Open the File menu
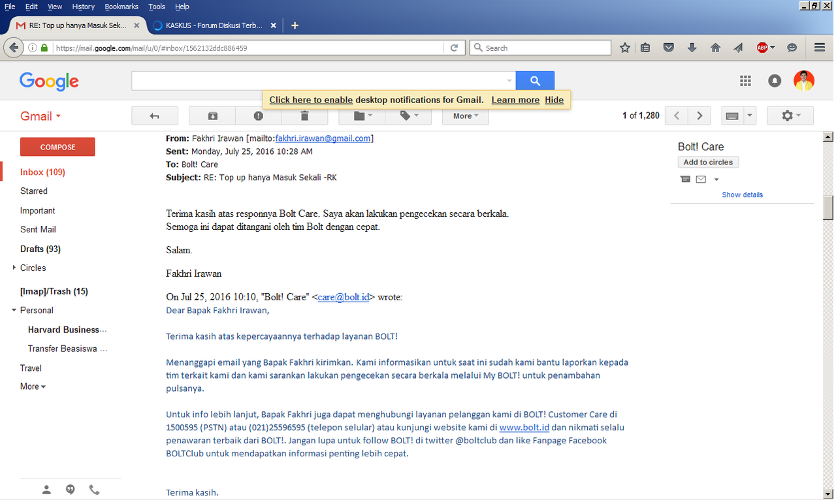The width and height of the screenshot is (836, 504). point(10,7)
